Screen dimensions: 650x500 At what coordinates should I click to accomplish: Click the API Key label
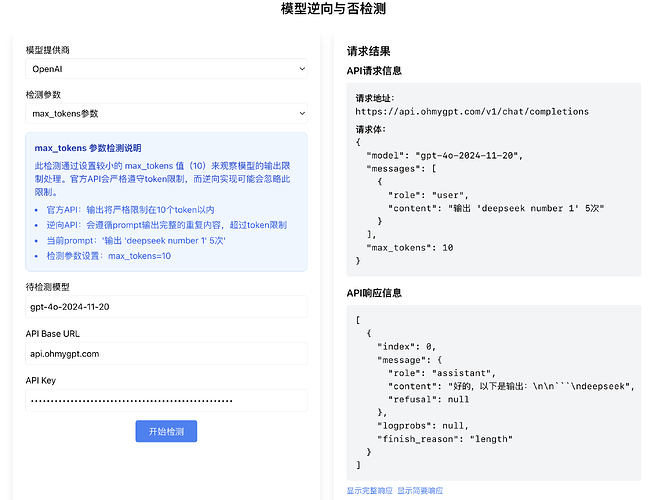[x=41, y=381]
